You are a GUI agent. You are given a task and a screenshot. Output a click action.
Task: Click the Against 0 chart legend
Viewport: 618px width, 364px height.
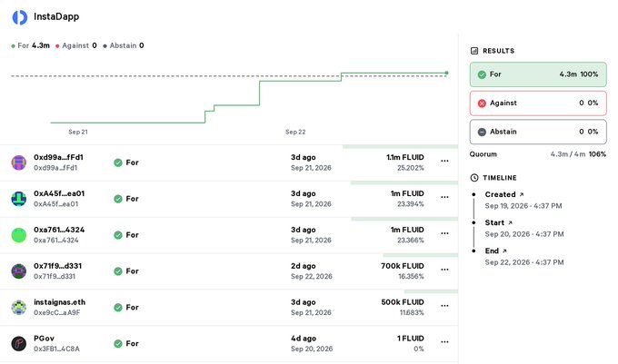[x=76, y=45]
